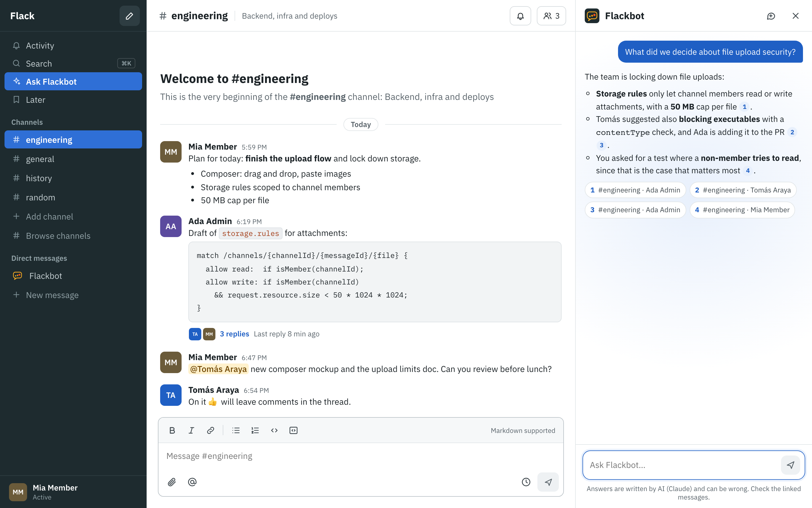Open Activity in the sidebar
Image resolution: width=812 pixels, height=508 pixels.
click(x=73, y=45)
